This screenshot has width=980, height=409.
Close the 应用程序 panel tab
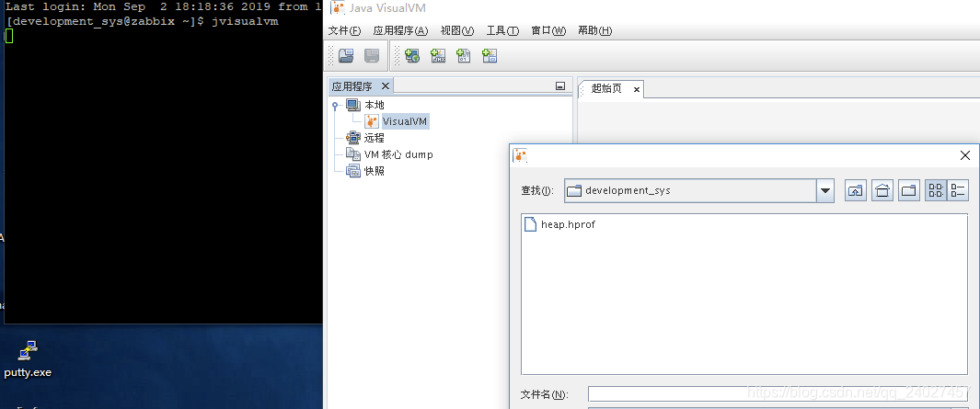pyautogui.click(x=385, y=86)
